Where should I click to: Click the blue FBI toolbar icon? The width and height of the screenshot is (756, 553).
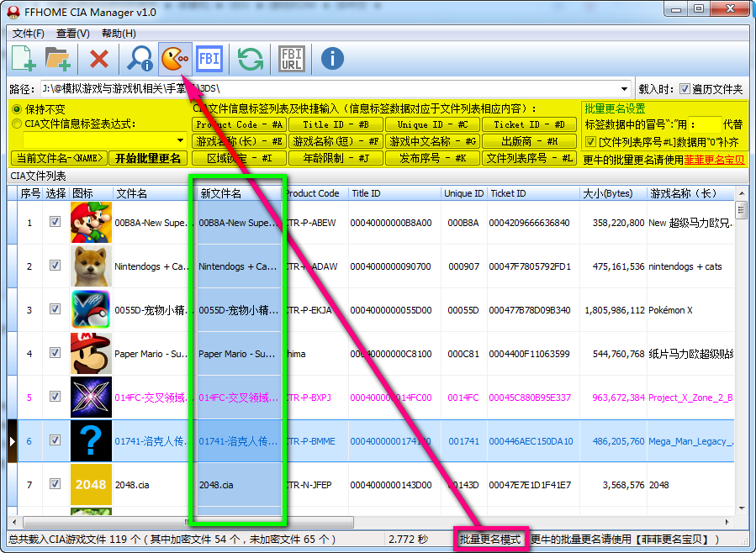pyautogui.click(x=209, y=59)
